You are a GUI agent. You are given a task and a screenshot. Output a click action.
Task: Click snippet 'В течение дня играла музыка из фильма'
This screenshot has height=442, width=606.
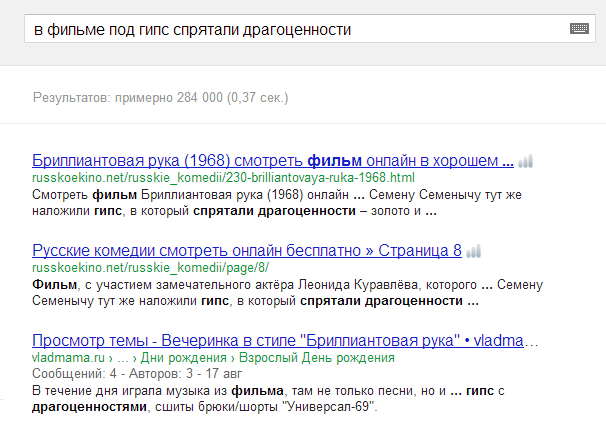tap(158, 391)
